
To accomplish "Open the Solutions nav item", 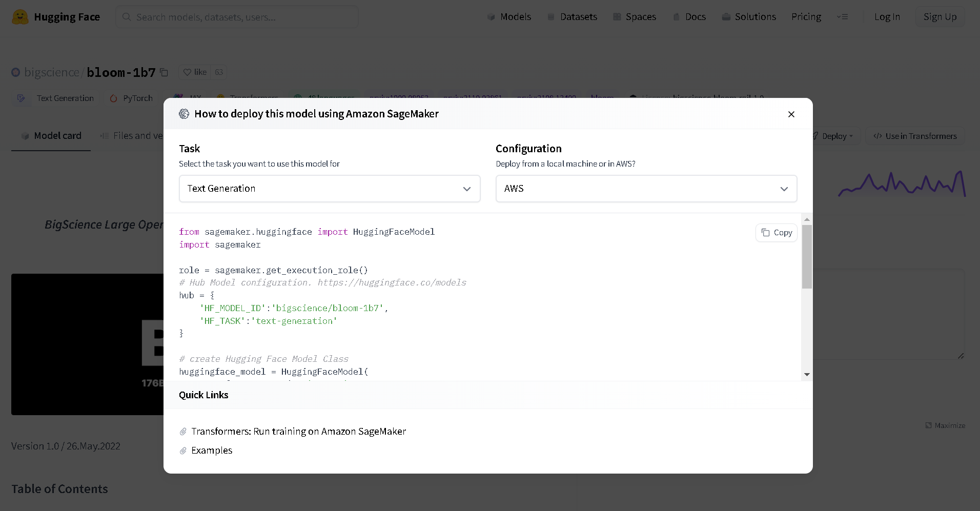I will pos(749,17).
